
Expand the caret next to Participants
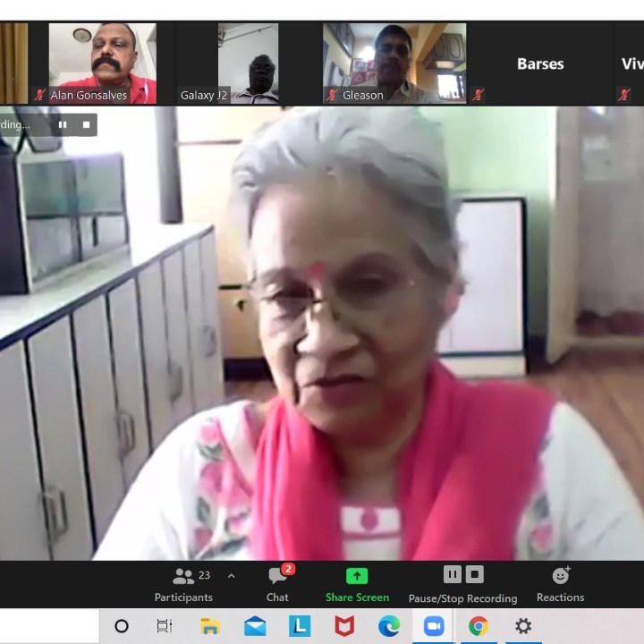coord(231,576)
